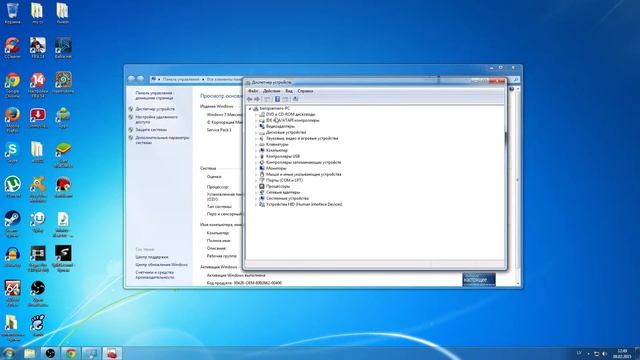640x360 pixels.
Task: Expand the Мониторы node
Action: click(x=256, y=169)
